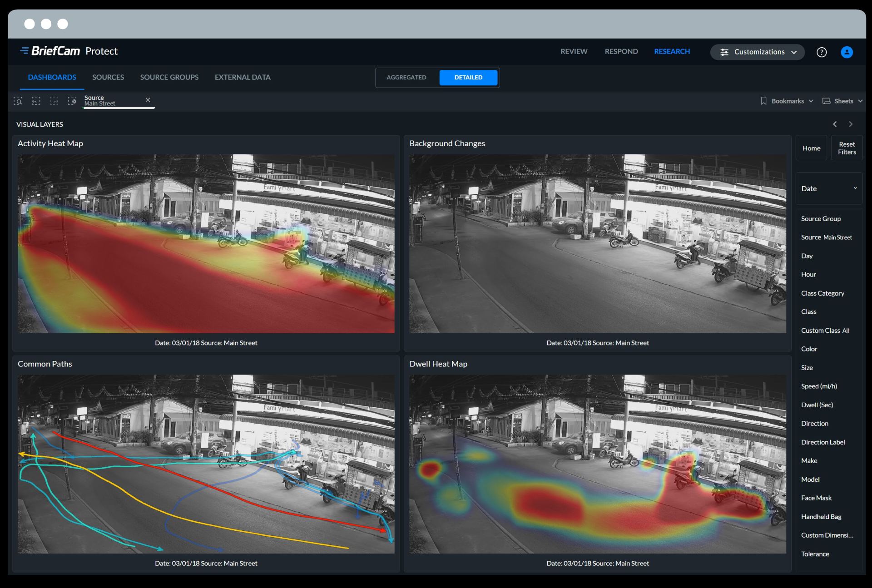Remove the Source Main Street filter
This screenshot has width=872, height=588.
coord(148,100)
